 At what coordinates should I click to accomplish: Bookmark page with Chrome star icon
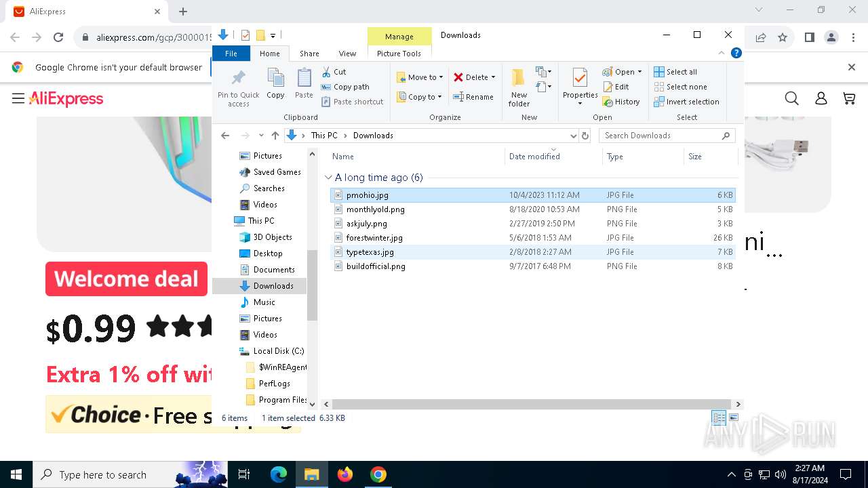tap(783, 37)
